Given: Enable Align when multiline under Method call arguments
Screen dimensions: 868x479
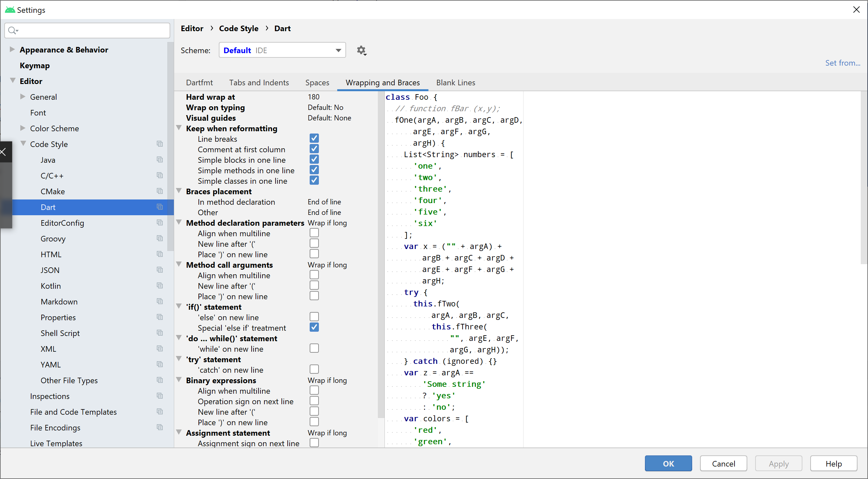Looking at the screenshot, I should (314, 275).
